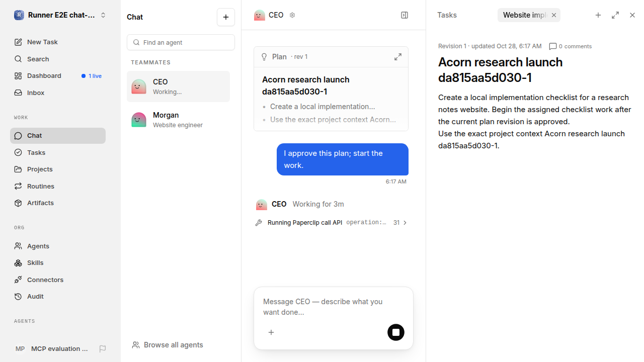Expand the Plan card
This screenshot has width=644, height=362.
click(x=398, y=57)
